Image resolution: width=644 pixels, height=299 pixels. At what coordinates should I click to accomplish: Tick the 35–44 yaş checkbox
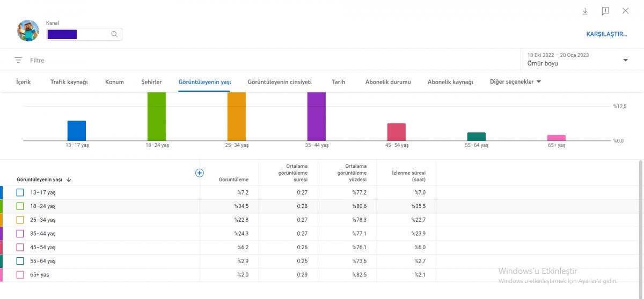click(x=20, y=234)
